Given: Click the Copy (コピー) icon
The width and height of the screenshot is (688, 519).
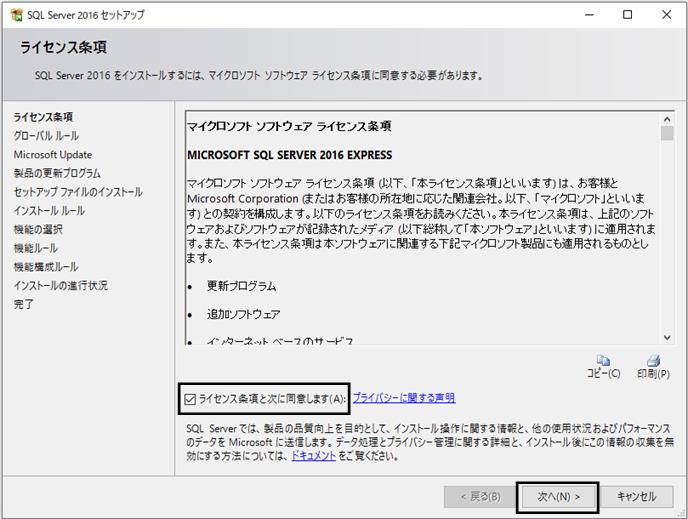Looking at the screenshot, I should click(x=603, y=361).
